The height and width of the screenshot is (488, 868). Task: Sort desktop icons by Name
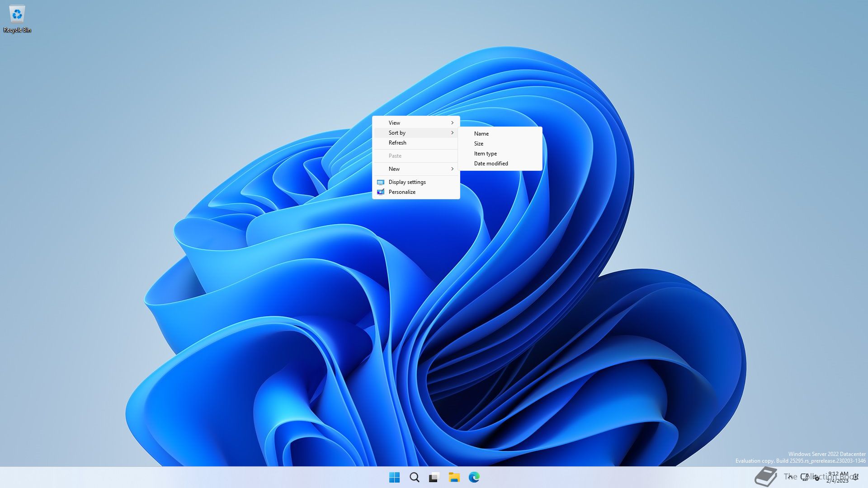click(481, 134)
